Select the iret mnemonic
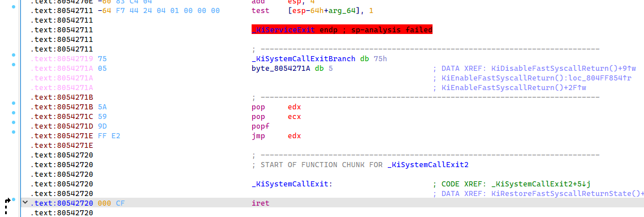Screen dimensions: 644x217 [x=261, y=203]
